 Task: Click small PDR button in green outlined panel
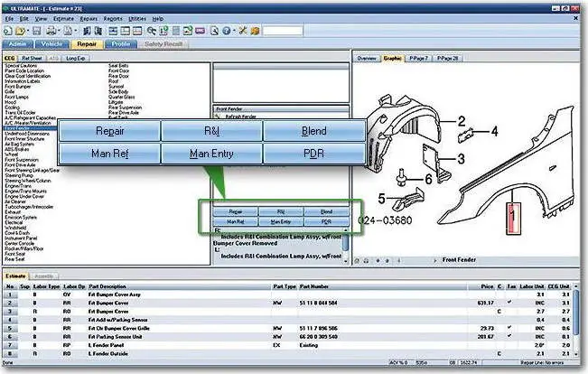coord(326,221)
